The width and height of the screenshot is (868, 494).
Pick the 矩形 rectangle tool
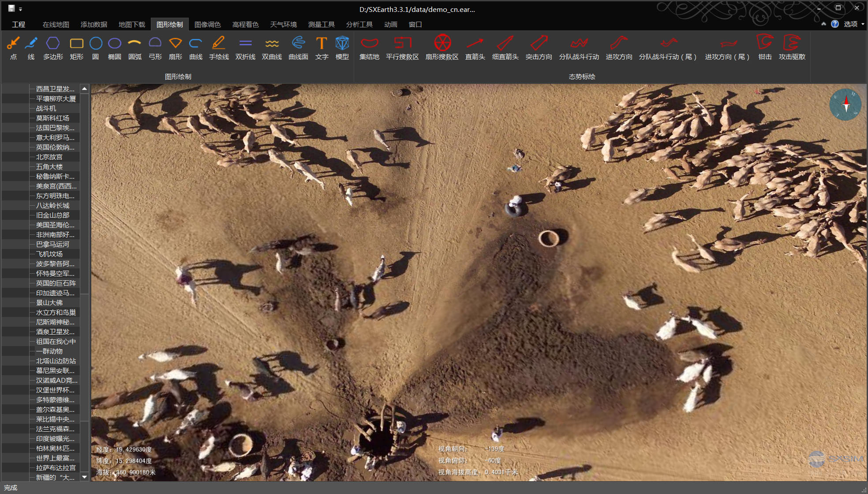[77, 48]
